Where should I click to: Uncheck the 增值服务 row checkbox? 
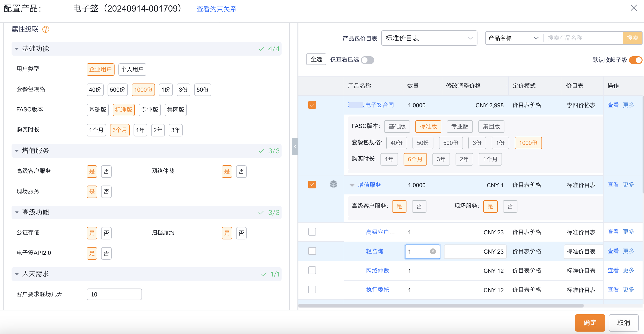pos(312,185)
